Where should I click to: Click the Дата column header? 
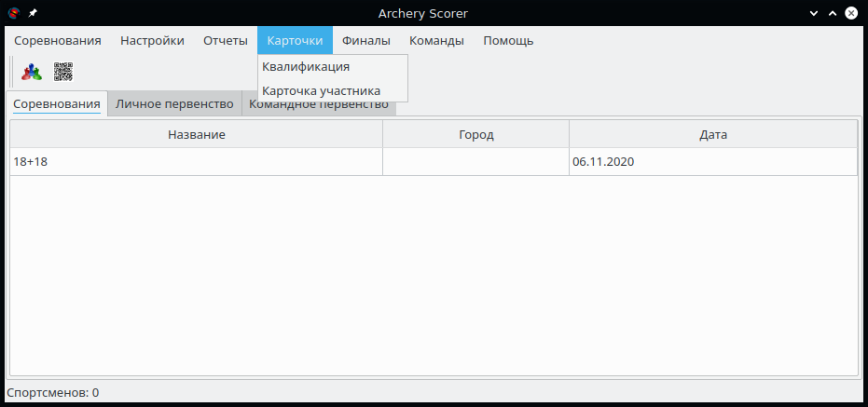coord(713,135)
